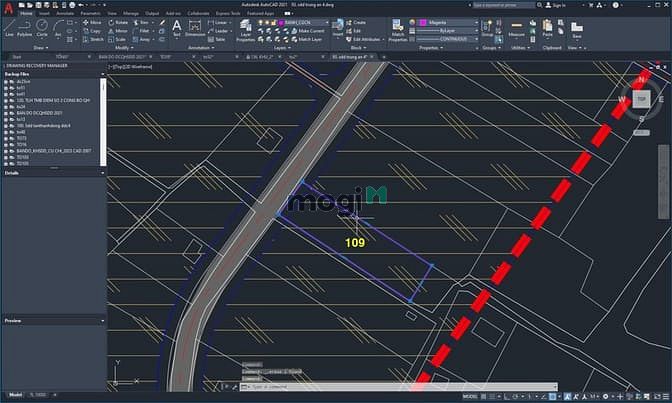Select the Circle tool
This screenshot has height=403, width=672.
42,28
